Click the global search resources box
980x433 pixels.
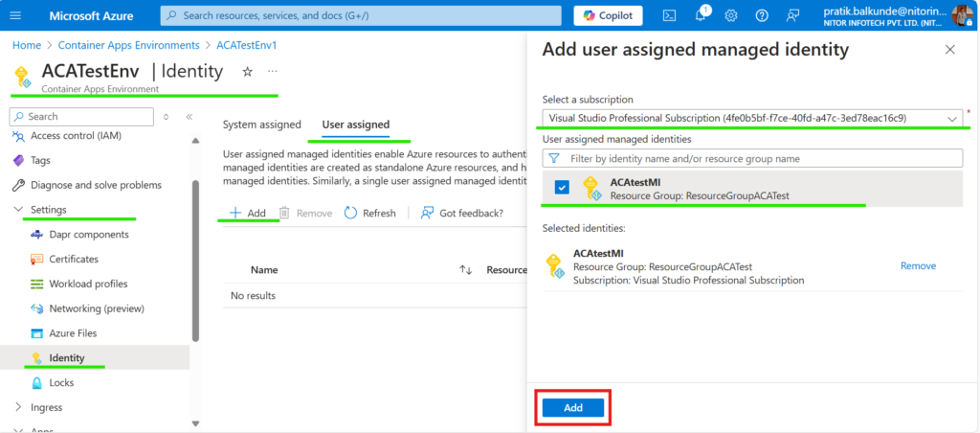coord(361,15)
